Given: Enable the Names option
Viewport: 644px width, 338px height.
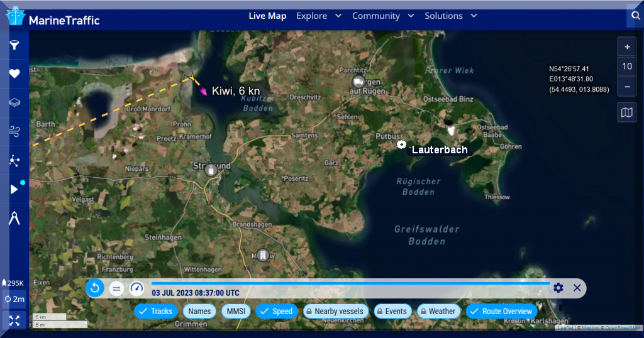Looking at the screenshot, I should pyautogui.click(x=199, y=311).
